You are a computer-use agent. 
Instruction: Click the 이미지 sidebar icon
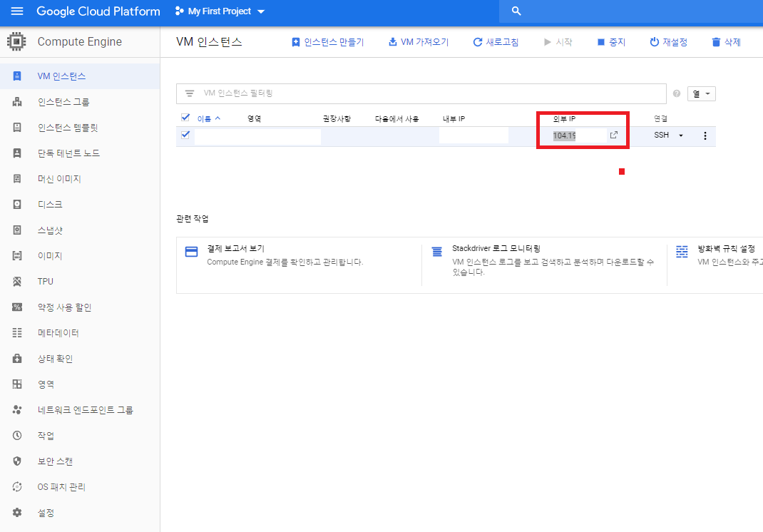(x=17, y=255)
